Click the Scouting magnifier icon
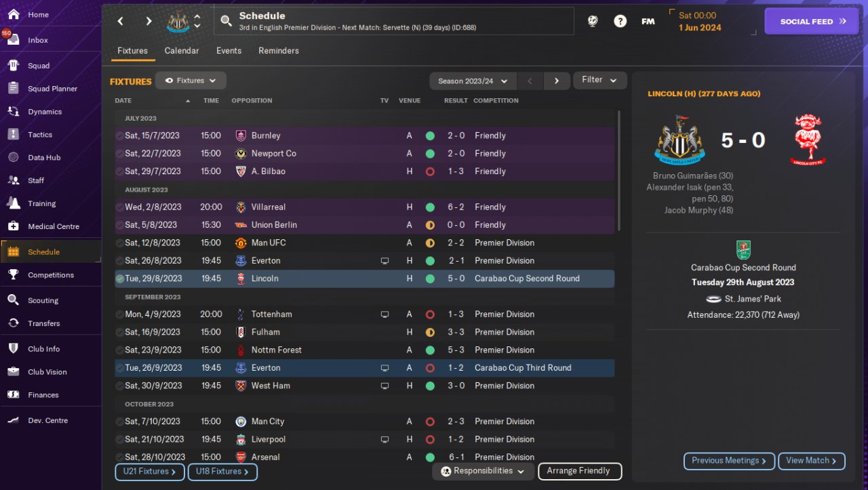This screenshot has width=868, height=490. pos(13,300)
